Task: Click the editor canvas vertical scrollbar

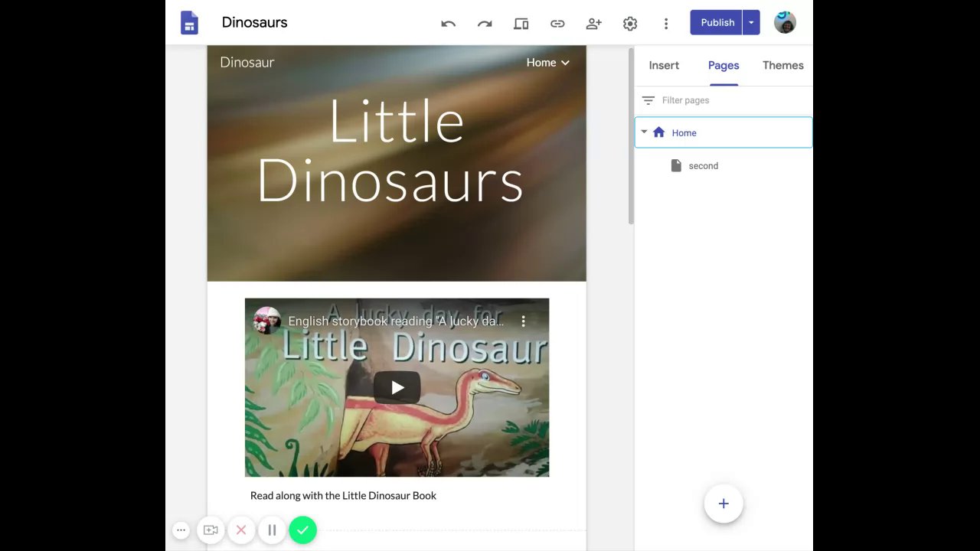Action: click(631, 136)
